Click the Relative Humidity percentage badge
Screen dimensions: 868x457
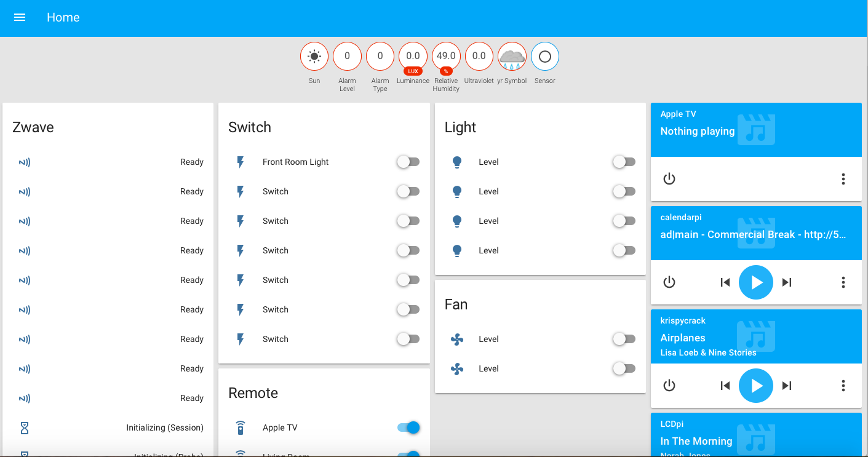pos(445,72)
